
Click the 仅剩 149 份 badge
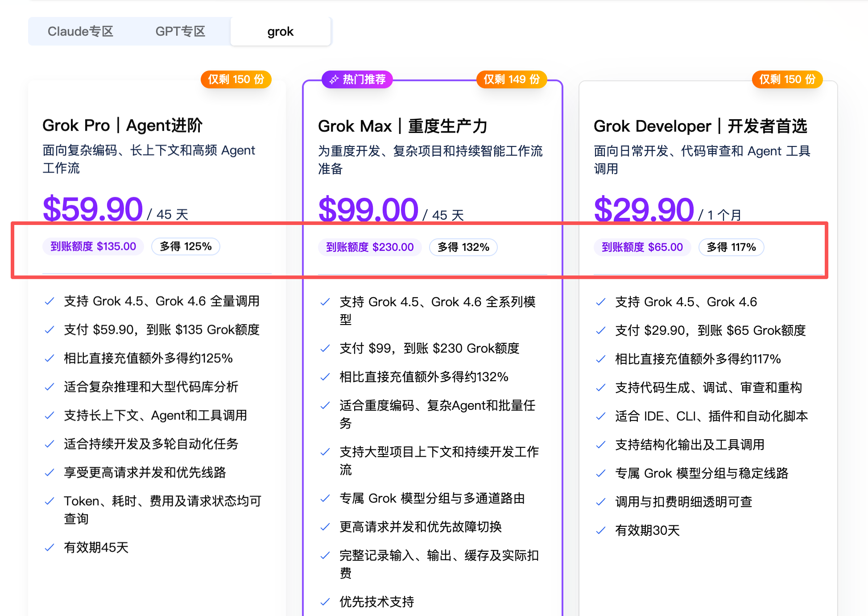(x=512, y=79)
